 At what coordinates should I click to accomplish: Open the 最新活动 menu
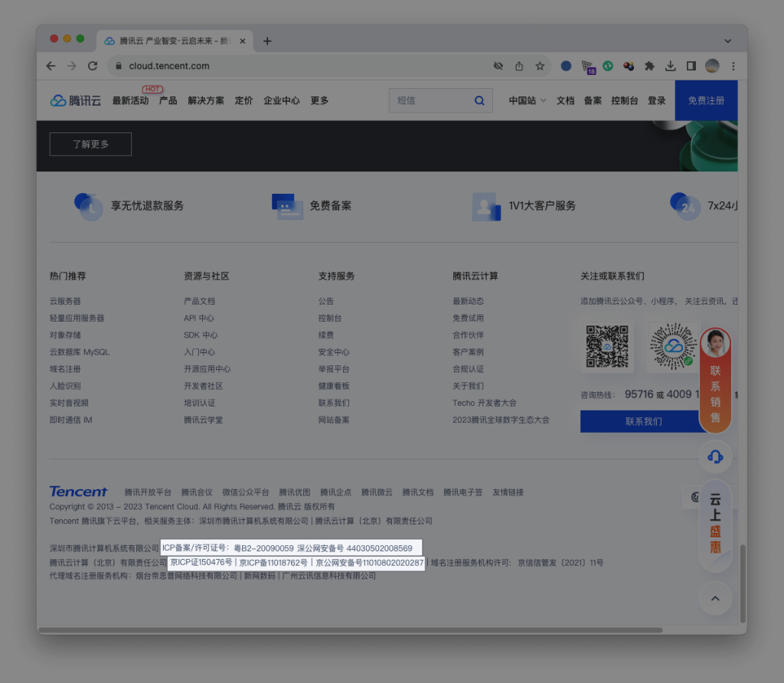coord(130,100)
